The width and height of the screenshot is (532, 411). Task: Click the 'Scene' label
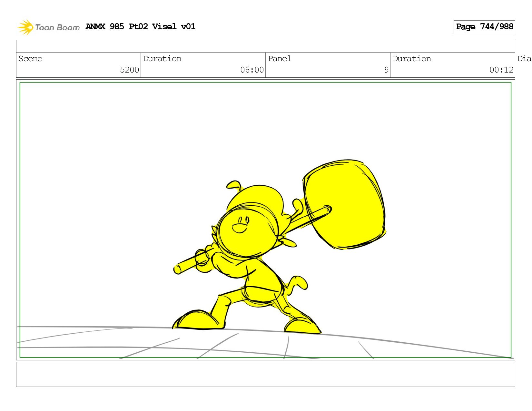30,59
